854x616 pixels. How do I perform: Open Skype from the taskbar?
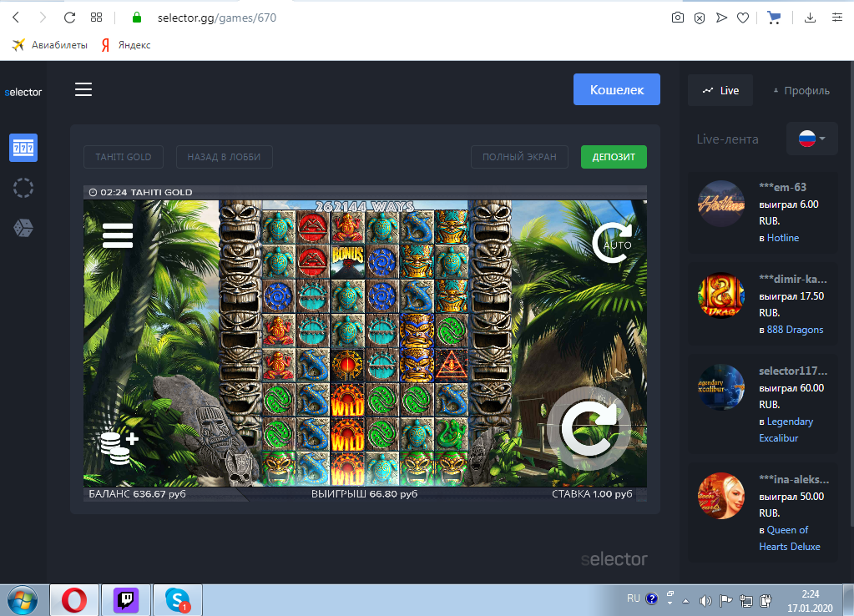[x=178, y=600]
